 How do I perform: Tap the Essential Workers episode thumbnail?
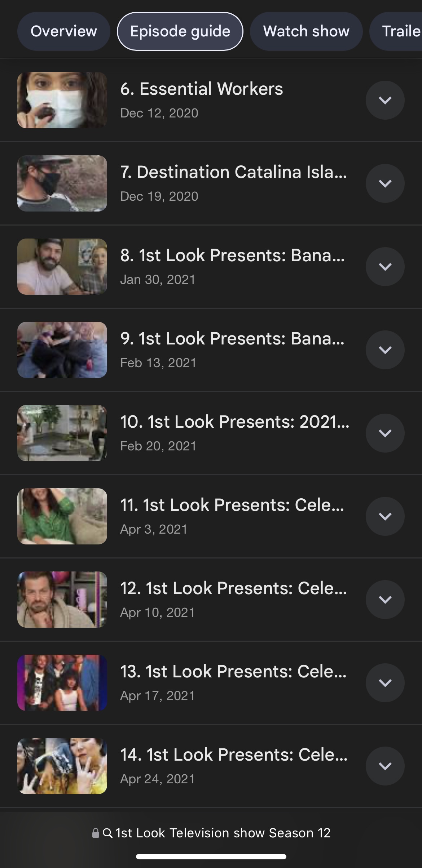tap(62, 100)
